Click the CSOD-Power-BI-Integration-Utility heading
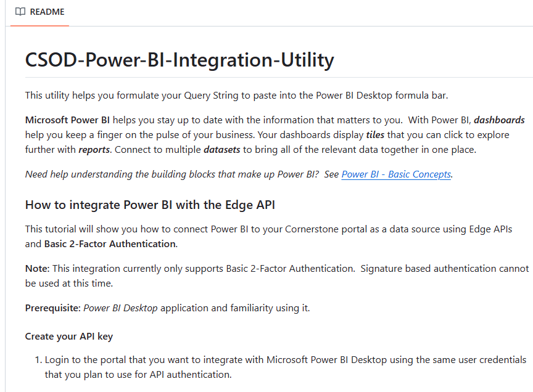The height and width of the screenshot is (392, 533). coord(180,60)
